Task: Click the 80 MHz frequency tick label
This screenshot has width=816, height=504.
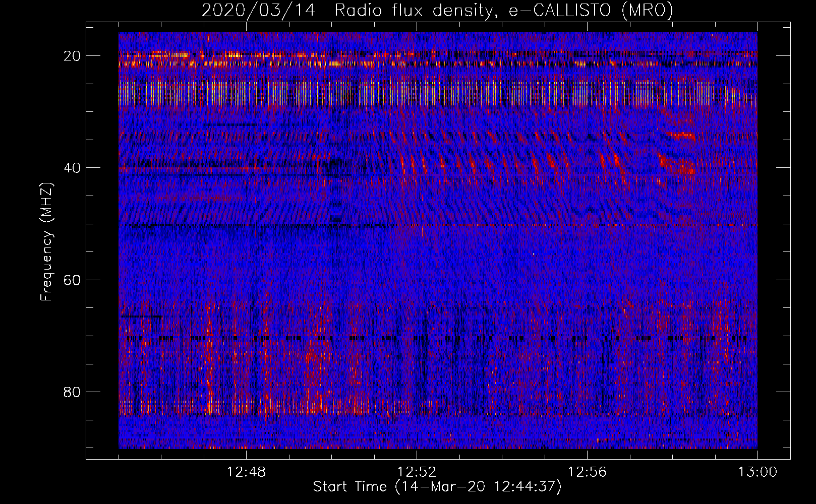Action: pyautogui.click(x=72, y=392)
